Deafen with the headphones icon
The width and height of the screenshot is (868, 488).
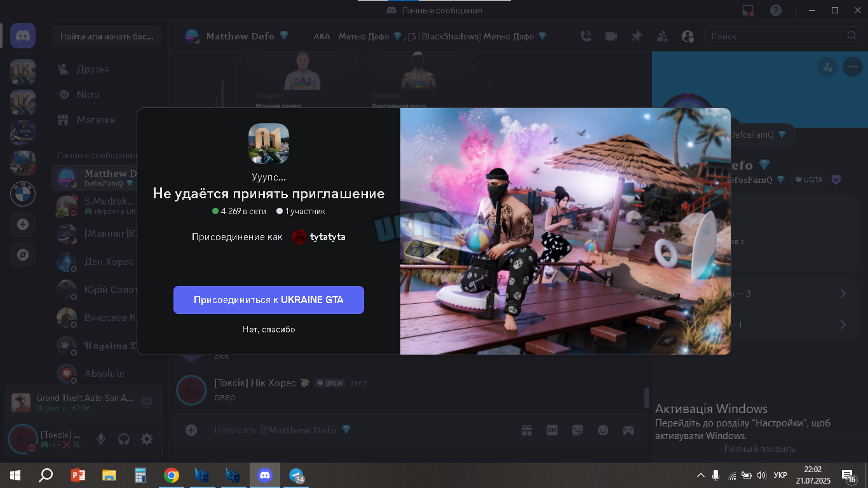click(x=124, y=438)
